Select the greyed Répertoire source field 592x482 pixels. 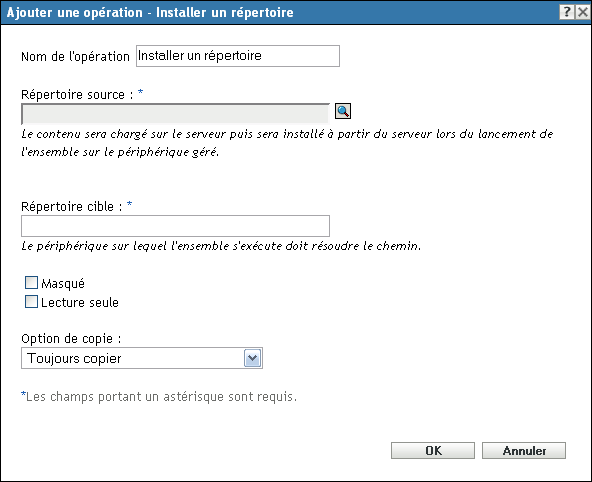click(x=176, y=114)
